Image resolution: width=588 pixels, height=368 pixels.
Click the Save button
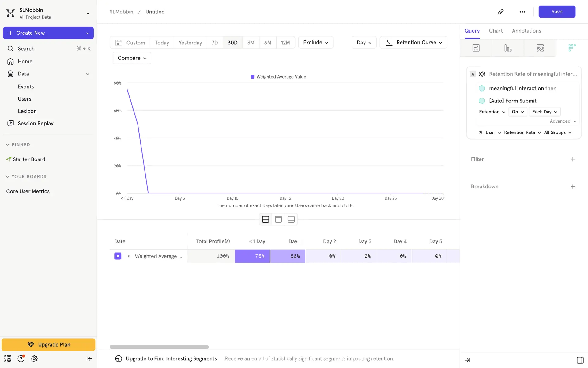click(557, 12)
